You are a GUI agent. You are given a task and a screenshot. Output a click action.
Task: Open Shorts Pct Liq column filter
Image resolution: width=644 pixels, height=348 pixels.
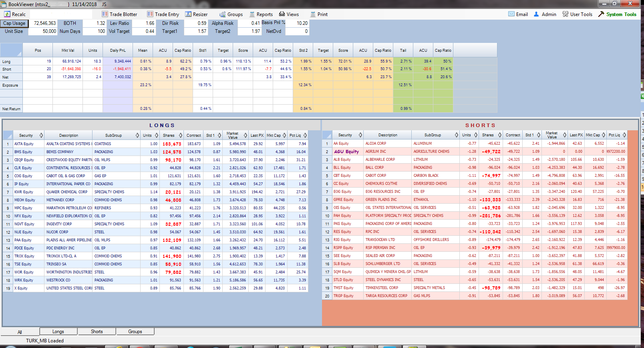[624, 135]
